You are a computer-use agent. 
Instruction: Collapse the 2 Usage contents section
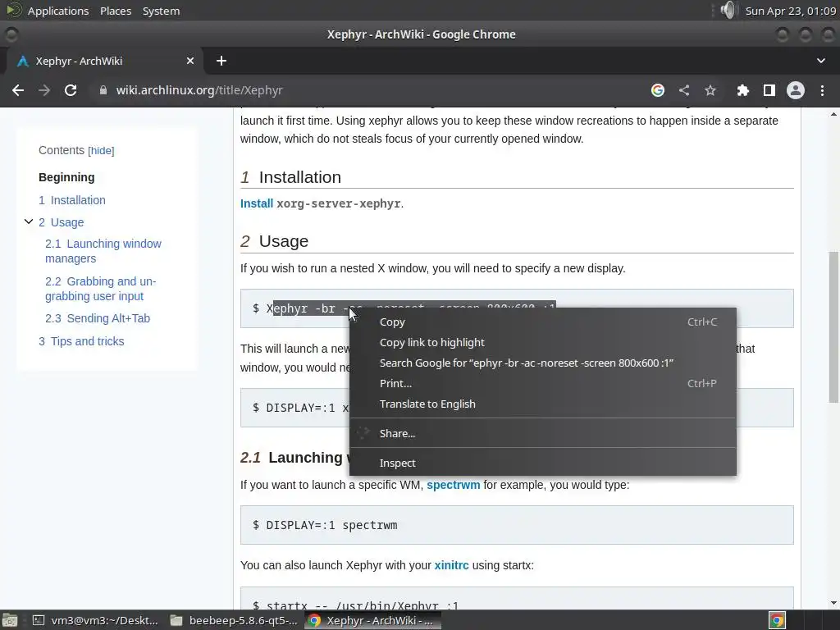point(29,221)
